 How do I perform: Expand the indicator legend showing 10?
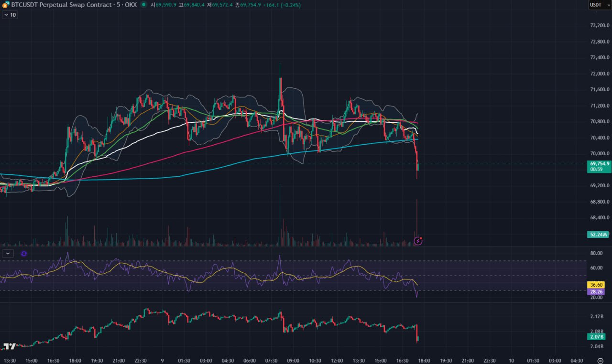point(10,15)
